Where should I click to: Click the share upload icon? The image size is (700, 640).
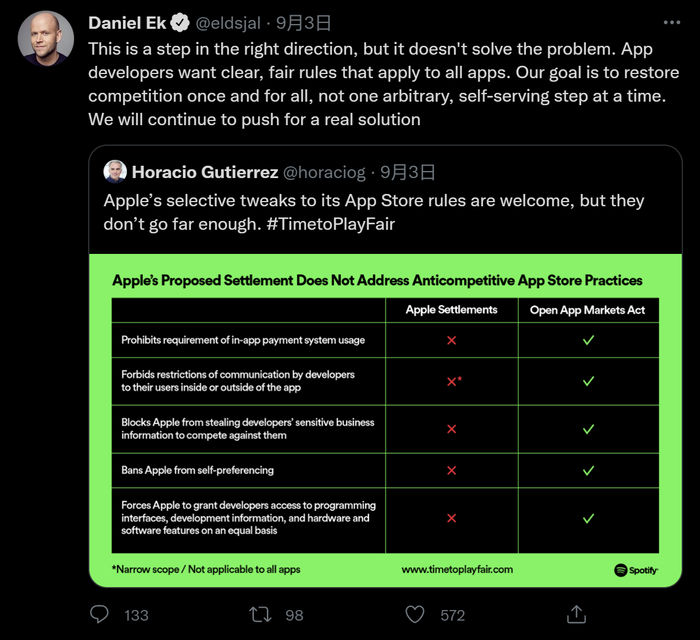[x=576, y=613]
